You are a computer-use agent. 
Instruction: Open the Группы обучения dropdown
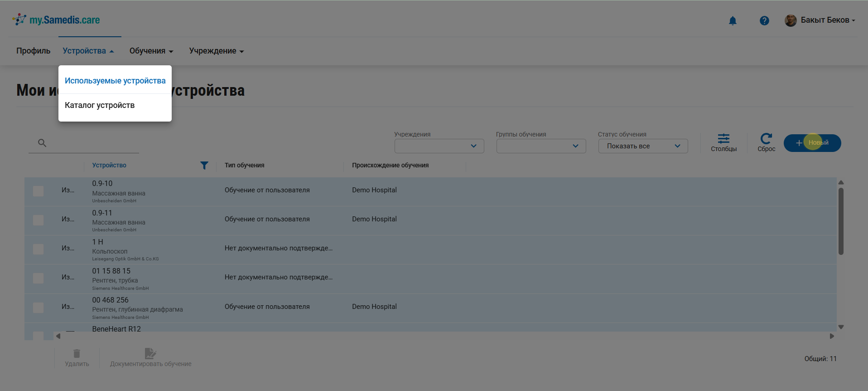pos(541,146)
